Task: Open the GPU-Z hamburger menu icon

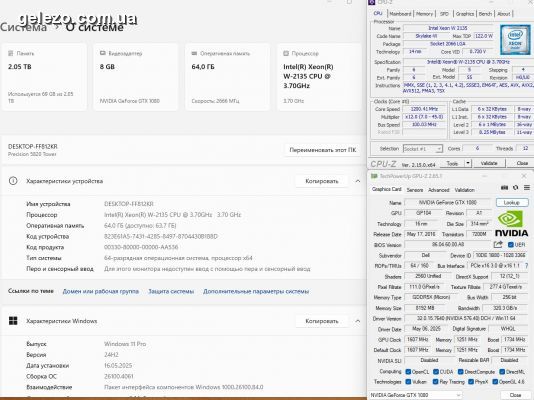Action: pos(527,188)
